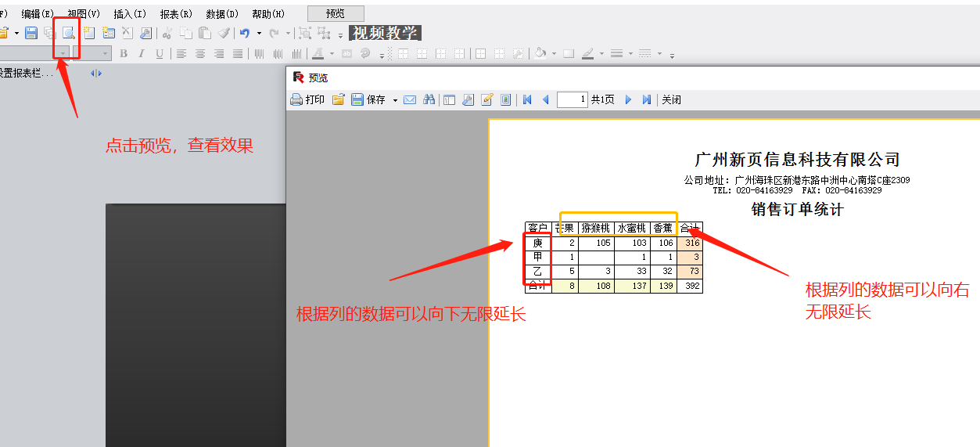Click the delete page icon
The width and height of the screenshot is (980, 447).
point(127,33)
